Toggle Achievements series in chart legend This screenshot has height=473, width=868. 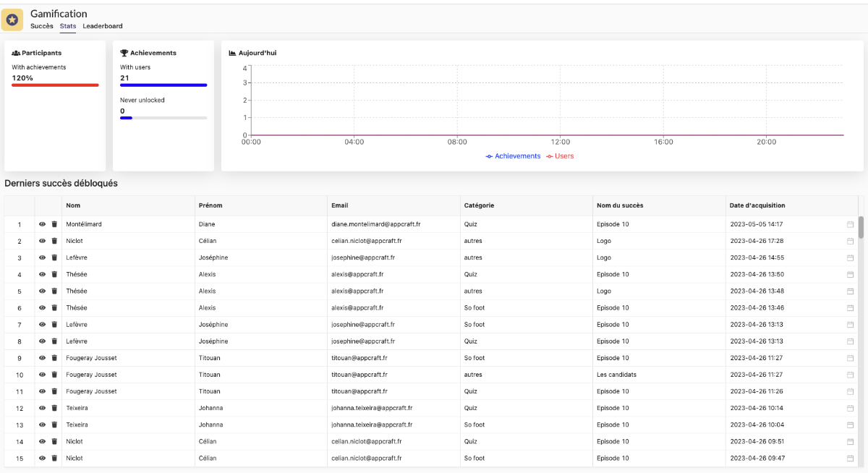pos(513,156)
